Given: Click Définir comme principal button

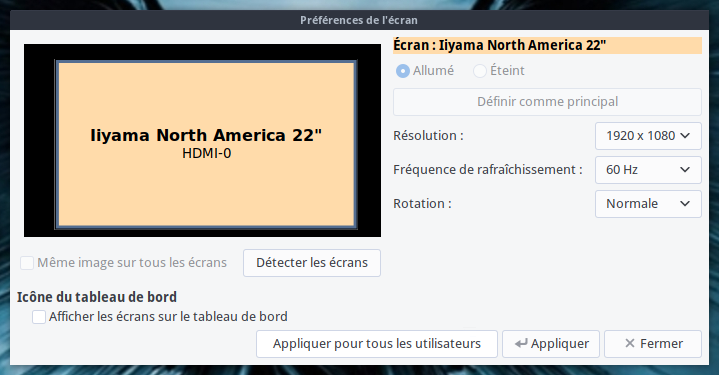Looking at the screenshot, I should tap(548, 102).
